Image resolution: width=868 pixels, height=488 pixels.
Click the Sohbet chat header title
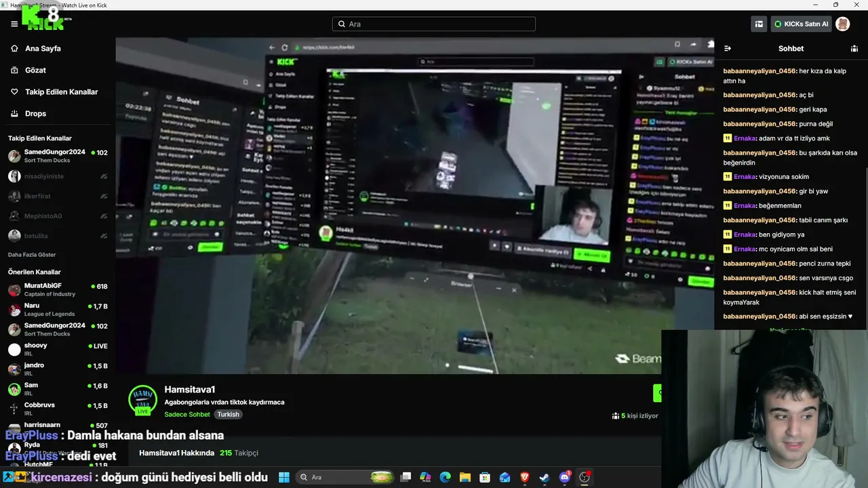pyautogui.click(x=791, y=49)
